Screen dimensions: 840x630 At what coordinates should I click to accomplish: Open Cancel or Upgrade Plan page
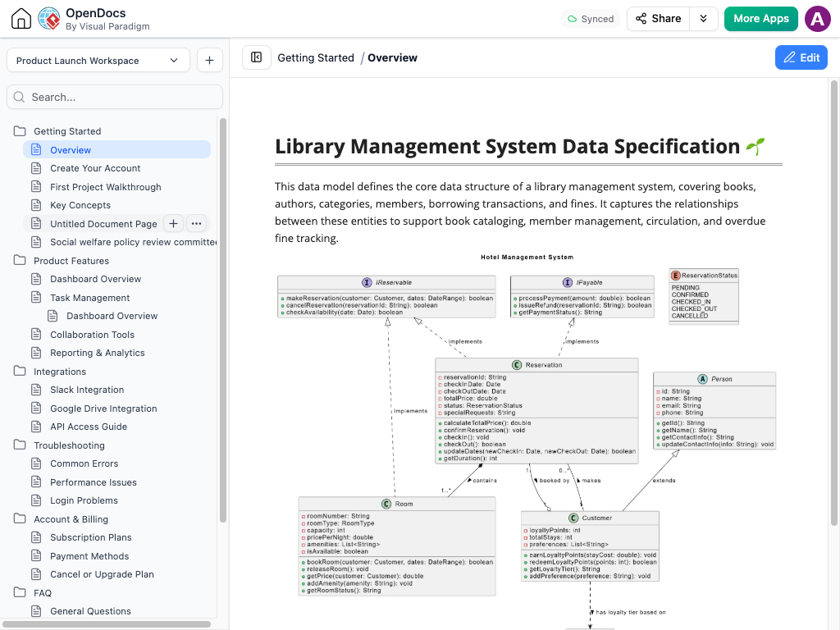point(102,574)
